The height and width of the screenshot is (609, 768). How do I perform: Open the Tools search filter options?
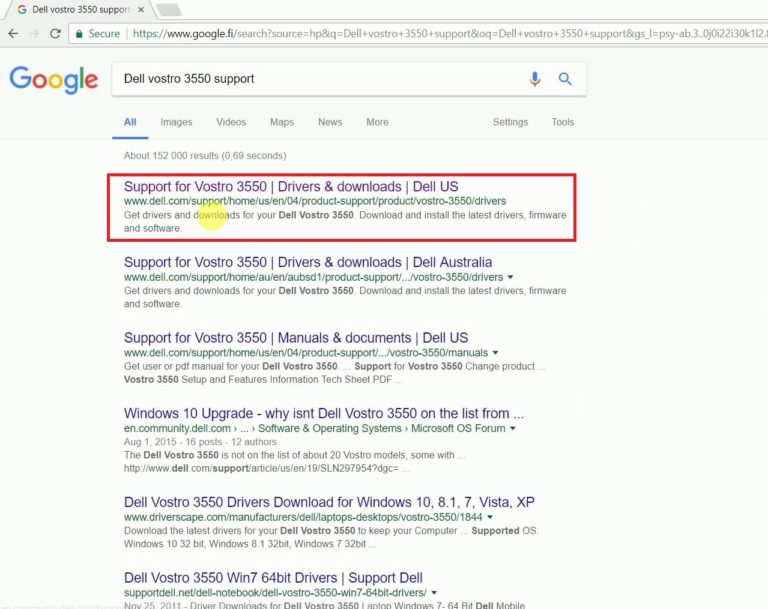click(x=563, y=122)
